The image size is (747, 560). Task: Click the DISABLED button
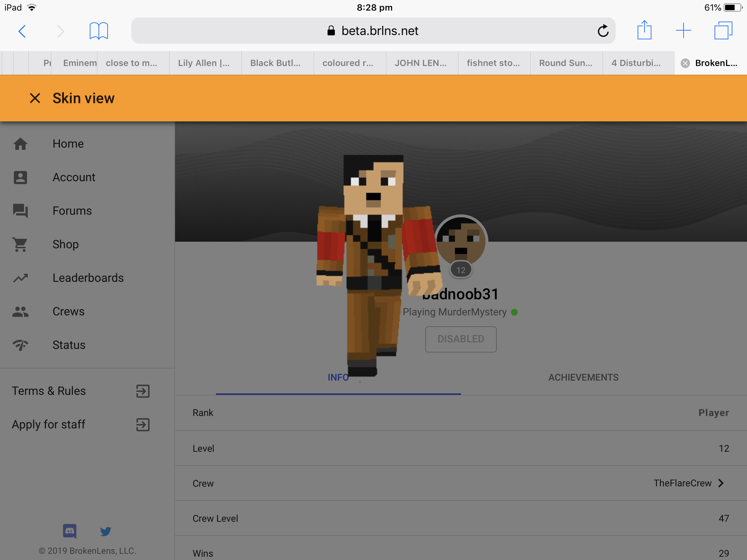click(461, 339)
